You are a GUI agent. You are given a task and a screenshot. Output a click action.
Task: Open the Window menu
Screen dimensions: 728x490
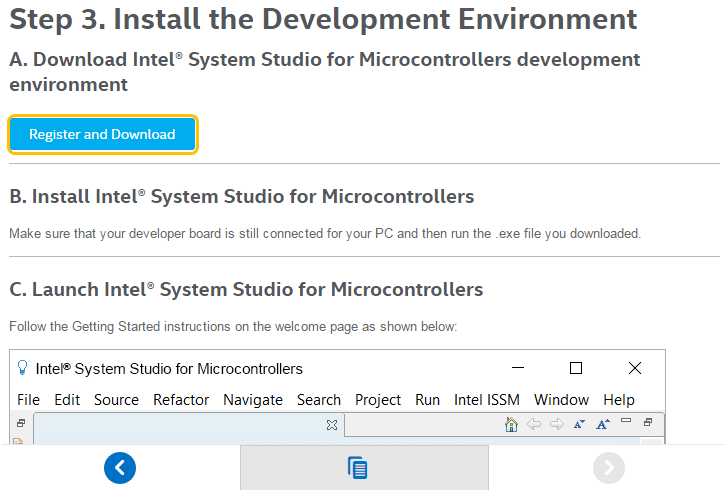[x=561, y=400]
